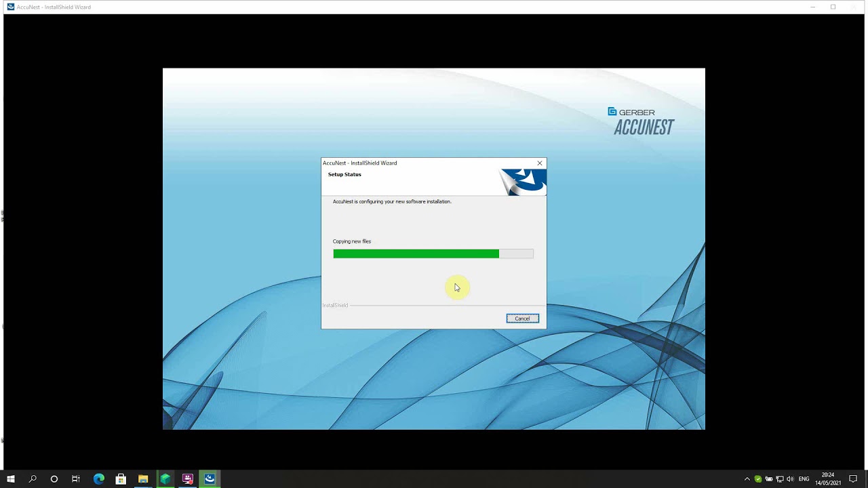Click the 'Setup Status' heading
This screenshot has width=868, height=488.
(344, 174)
